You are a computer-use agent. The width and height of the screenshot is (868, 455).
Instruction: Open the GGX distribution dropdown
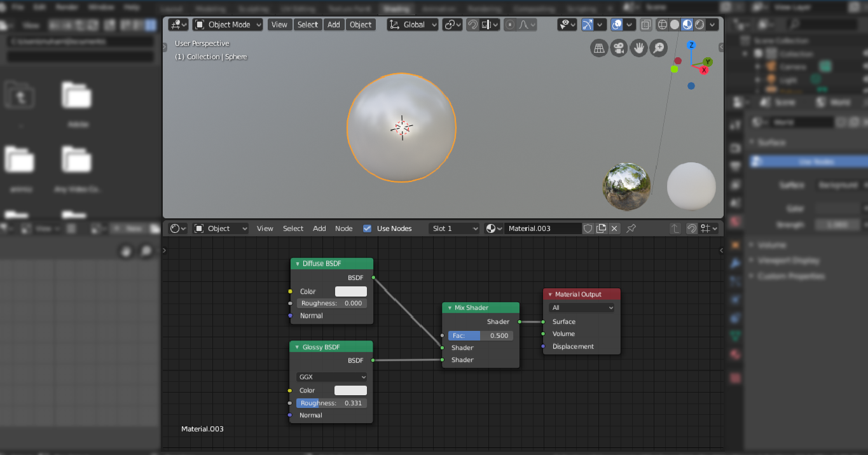pyautogui.click(x=331, y=377)
